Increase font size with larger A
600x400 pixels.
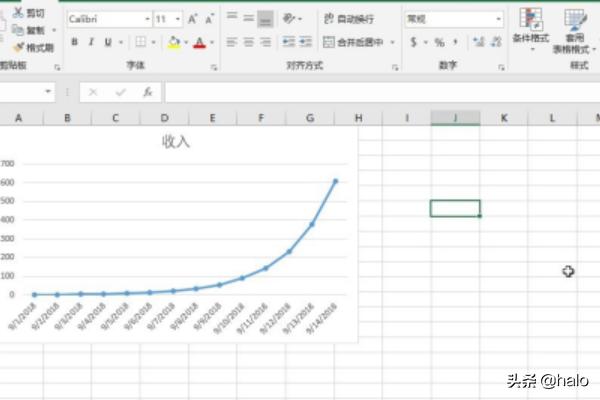click(192, 19)
